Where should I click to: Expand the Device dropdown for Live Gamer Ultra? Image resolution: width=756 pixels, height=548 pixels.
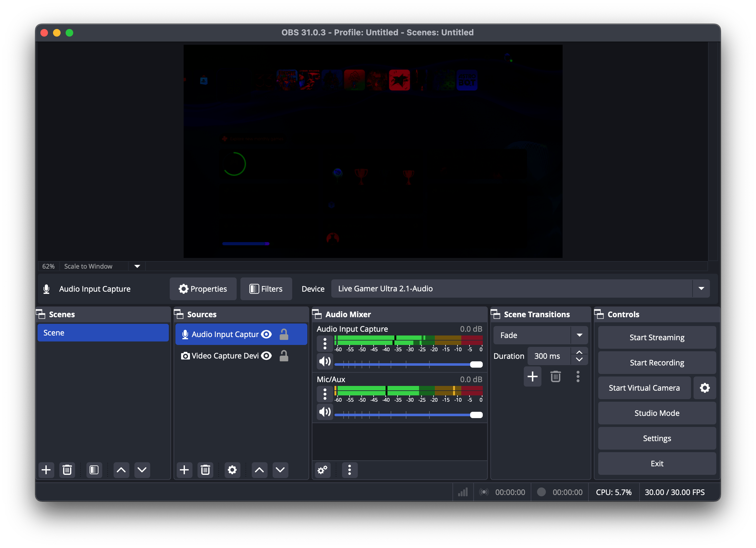(701, 289)
